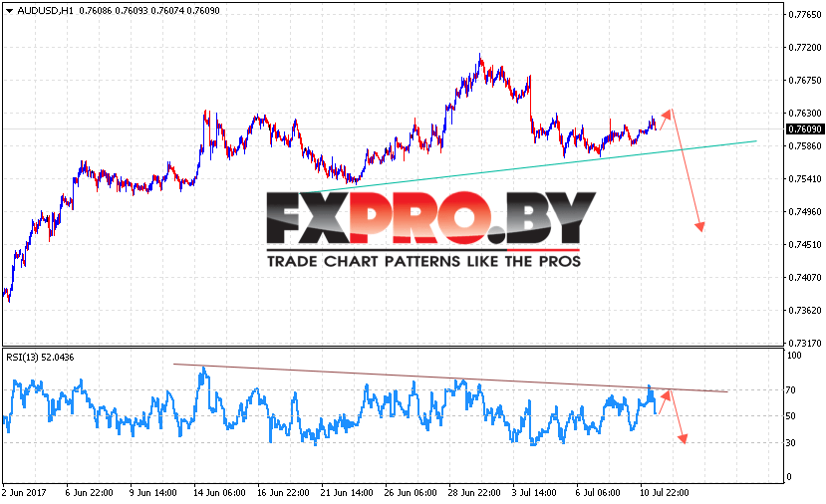Screen dimensions: 826x504
Task: Click price axis label 0.74510
Action: point(804,244)
